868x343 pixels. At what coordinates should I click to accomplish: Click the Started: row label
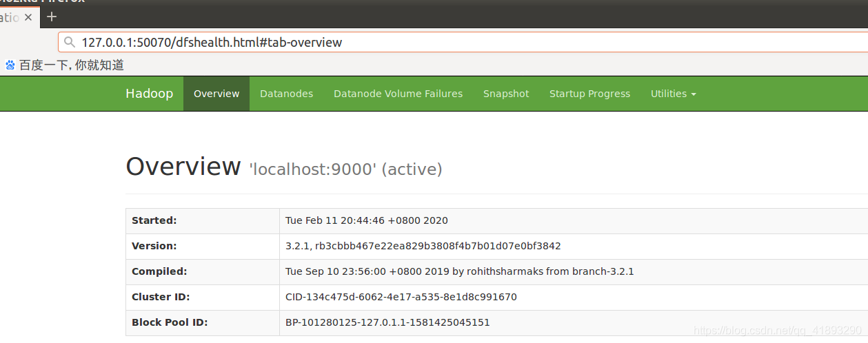pyautogui.click(x=154, y=220)
